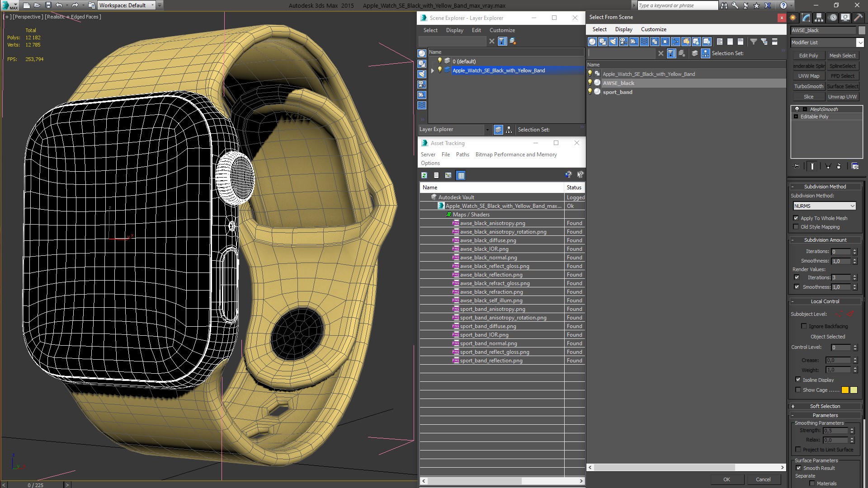Open the Motion command panel tab
The width and height of the screenshot is (868, 488).
coord(832,18)
